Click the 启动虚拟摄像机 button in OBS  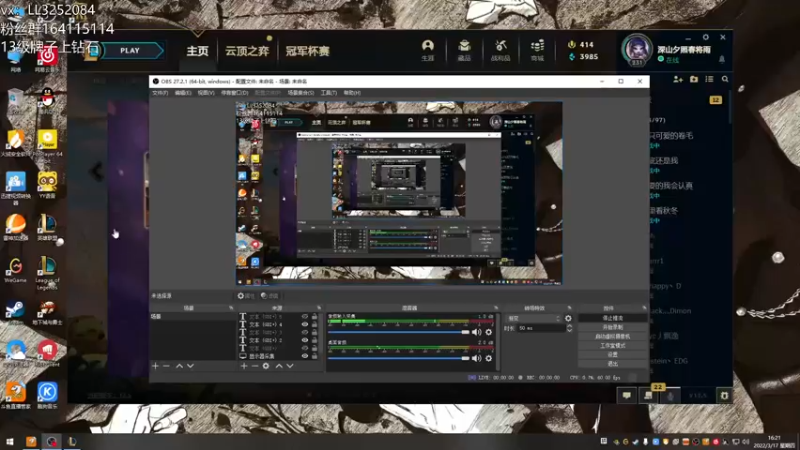pos(613,336)
